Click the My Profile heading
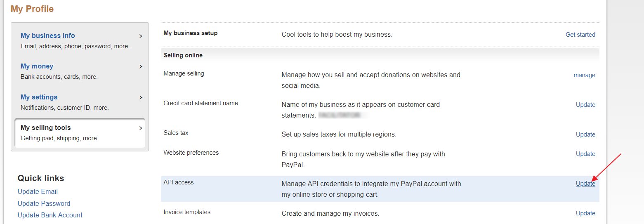 click(32, 9)
